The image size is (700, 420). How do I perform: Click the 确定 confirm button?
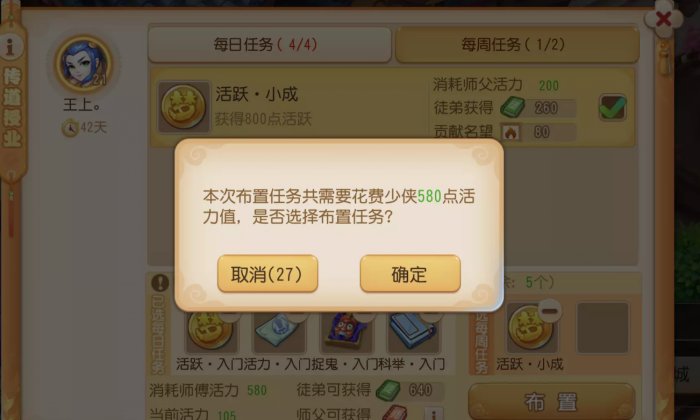click(x=410, y=274)
